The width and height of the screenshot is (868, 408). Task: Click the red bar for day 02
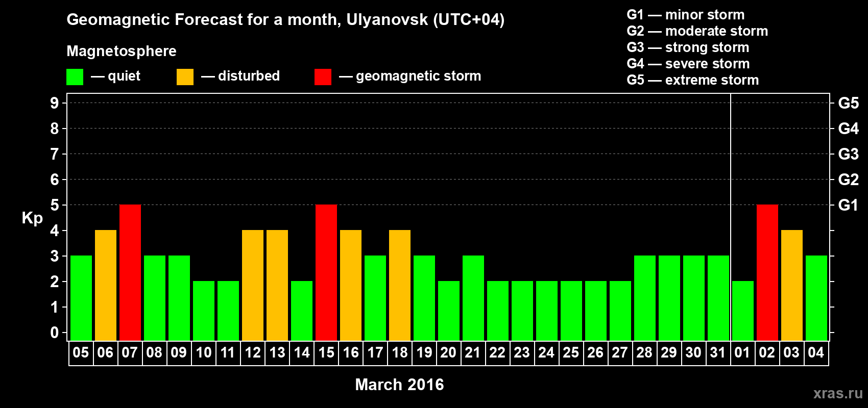[767, 272]
